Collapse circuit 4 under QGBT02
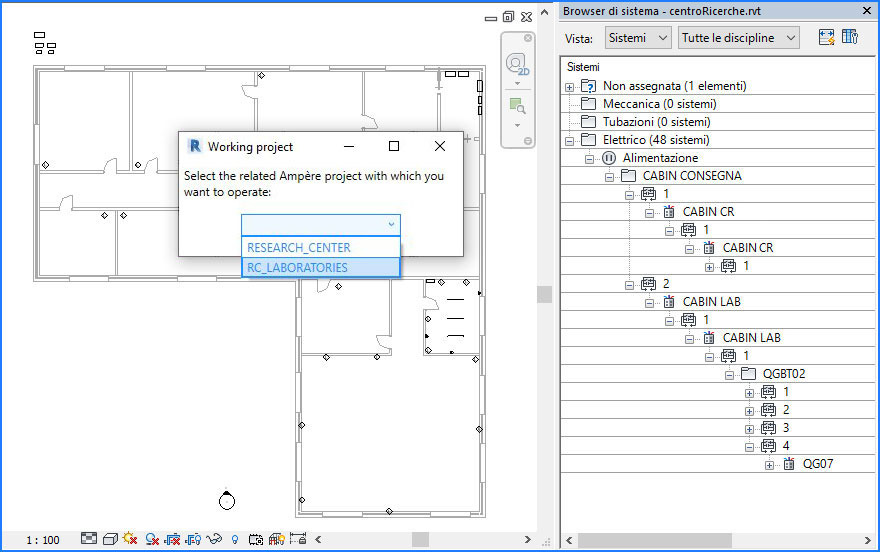This screenshot has width=880, height=552. click(749, 447)
